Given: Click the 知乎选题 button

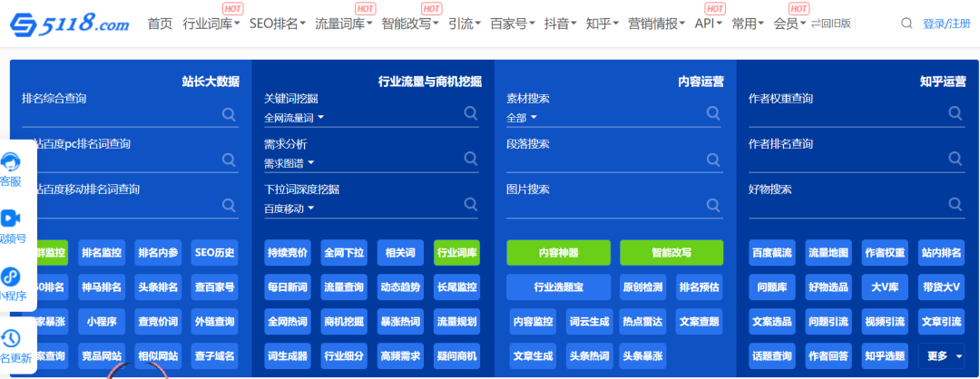Looking at the screenshot, I should [885, 356].
